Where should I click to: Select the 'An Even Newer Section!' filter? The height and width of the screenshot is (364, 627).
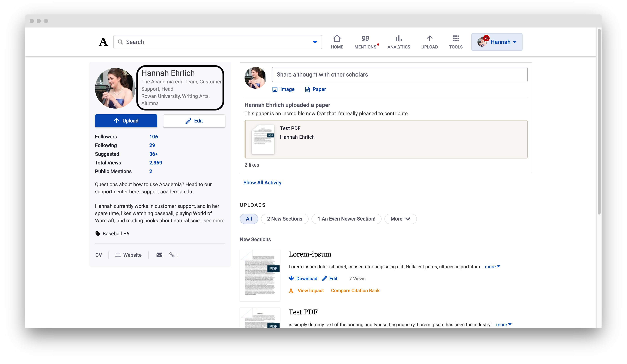tap(346, 219)
